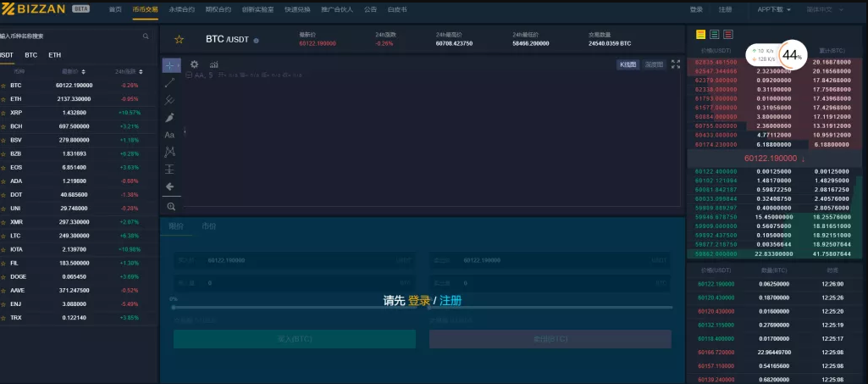This screenshot has height=384, width=868.
Task: Click the coin search magnifier icon
Action: pyautogui.click(x=146, y=36)
